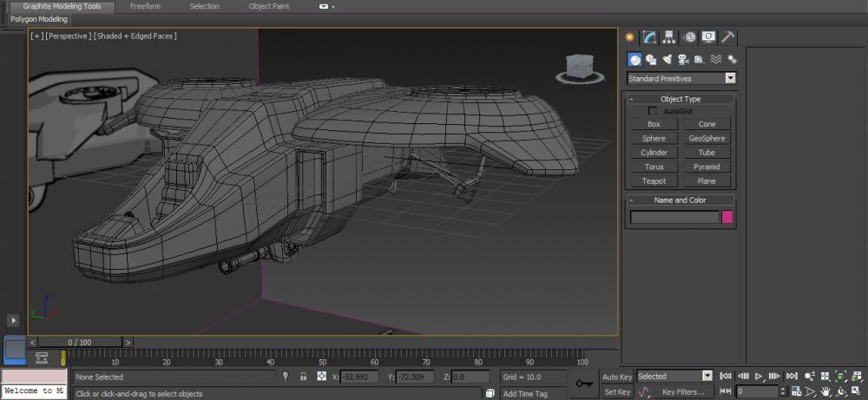The image size is (868, 400).
Task: Open the Object Paint ribbon tab
Action: [269, 6]
